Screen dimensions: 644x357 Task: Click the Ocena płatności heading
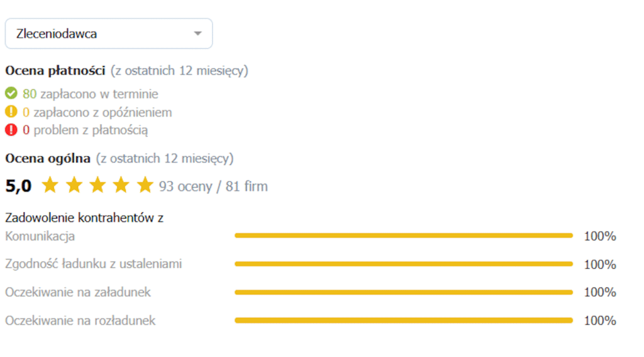[x=55, y=71]
